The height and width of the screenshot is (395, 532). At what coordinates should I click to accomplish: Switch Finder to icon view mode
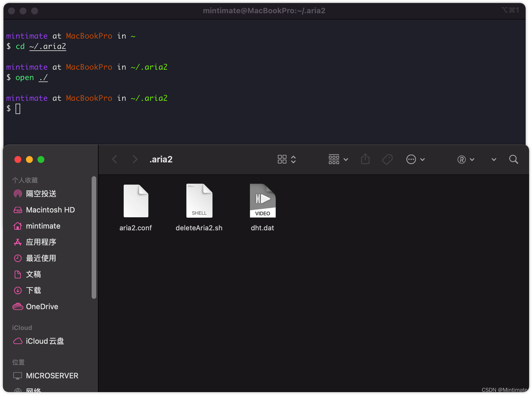282,159
